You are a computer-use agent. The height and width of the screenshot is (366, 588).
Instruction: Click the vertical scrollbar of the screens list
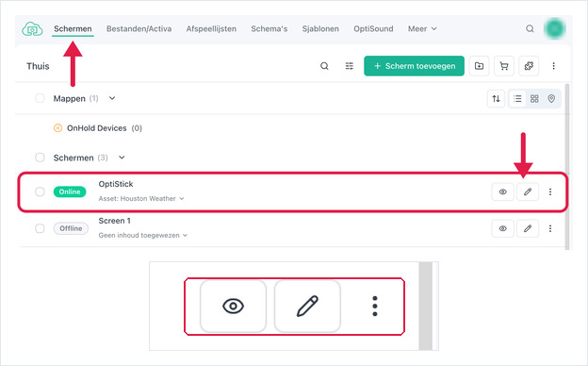pyautogui.click(x=567, y=166)
